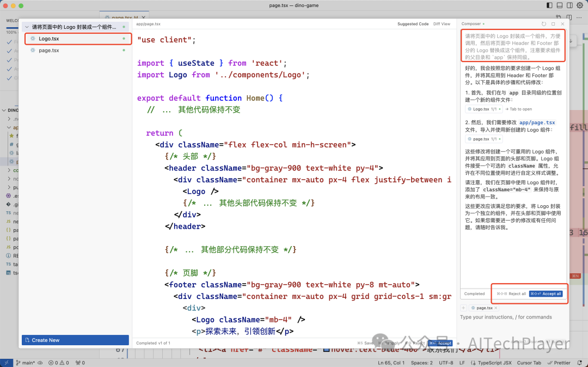Close the Composer panel with the X

(562, 24)
